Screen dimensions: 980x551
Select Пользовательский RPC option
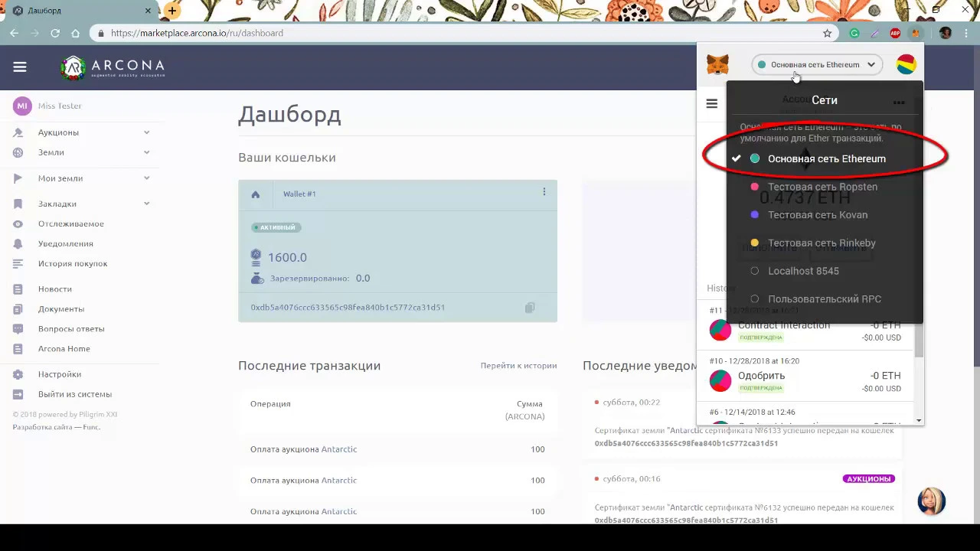[x=825, y=299]
